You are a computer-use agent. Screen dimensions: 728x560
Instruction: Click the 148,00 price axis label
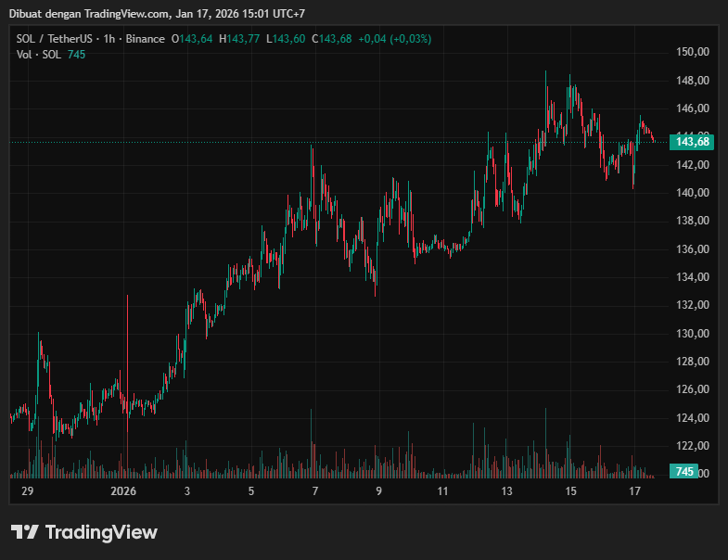693,81
